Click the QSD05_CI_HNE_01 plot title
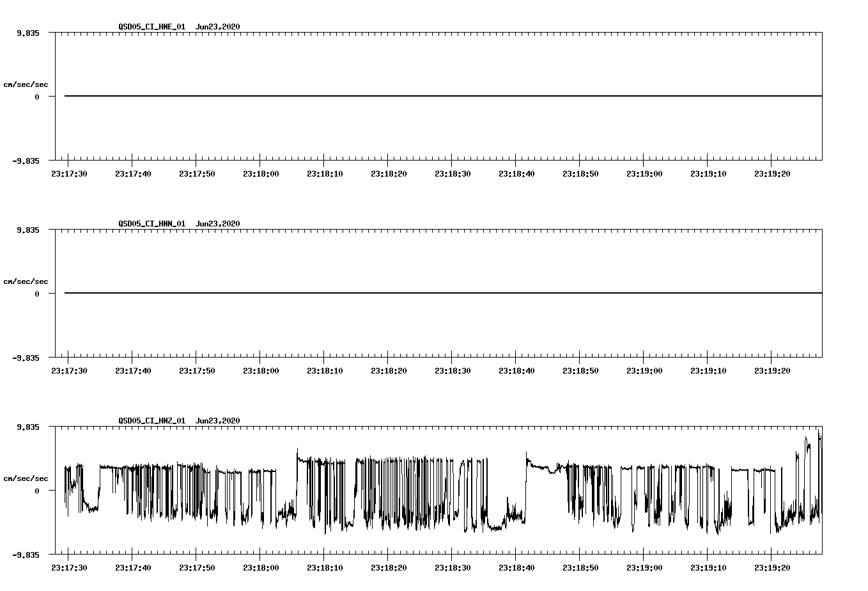Image resolution: width=868 pixels, height=591 pixels. (179, 27)
